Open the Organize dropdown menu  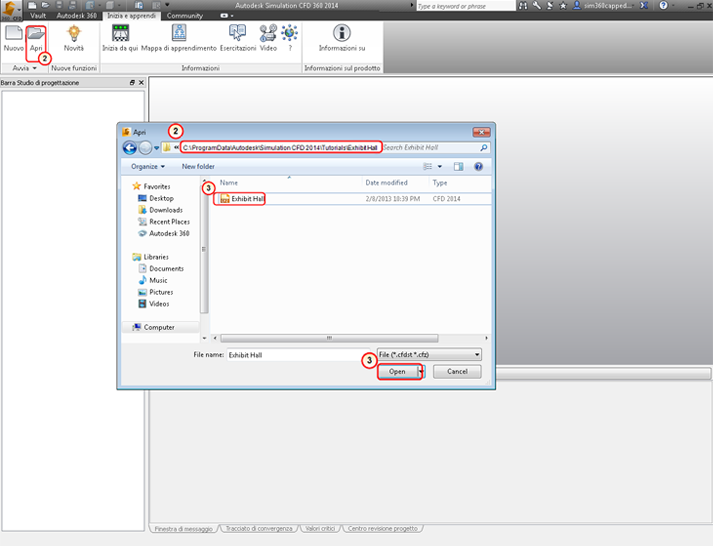pyautogui.click(x=148, y=167)
